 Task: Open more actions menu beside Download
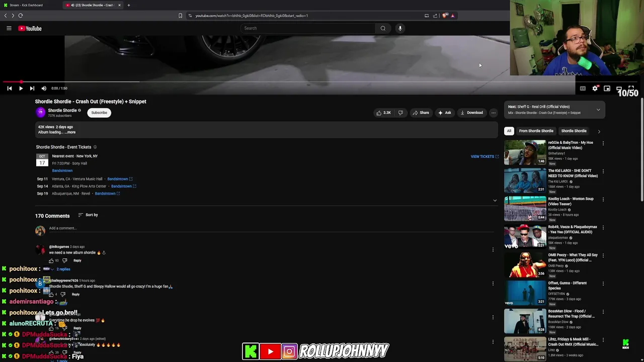(493, 113)
